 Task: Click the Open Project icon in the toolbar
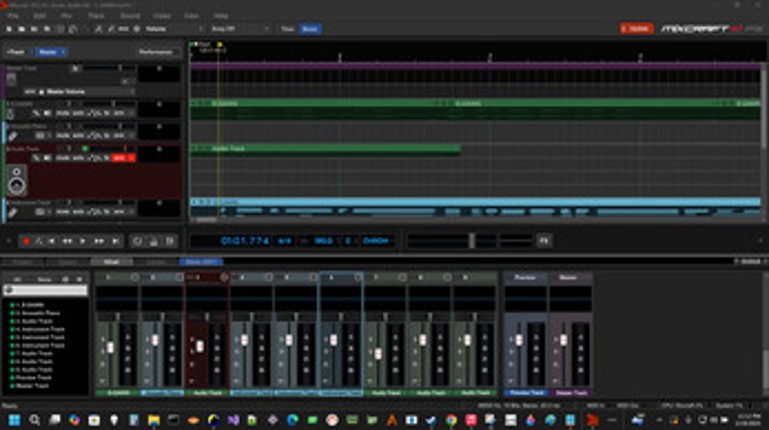21,29
